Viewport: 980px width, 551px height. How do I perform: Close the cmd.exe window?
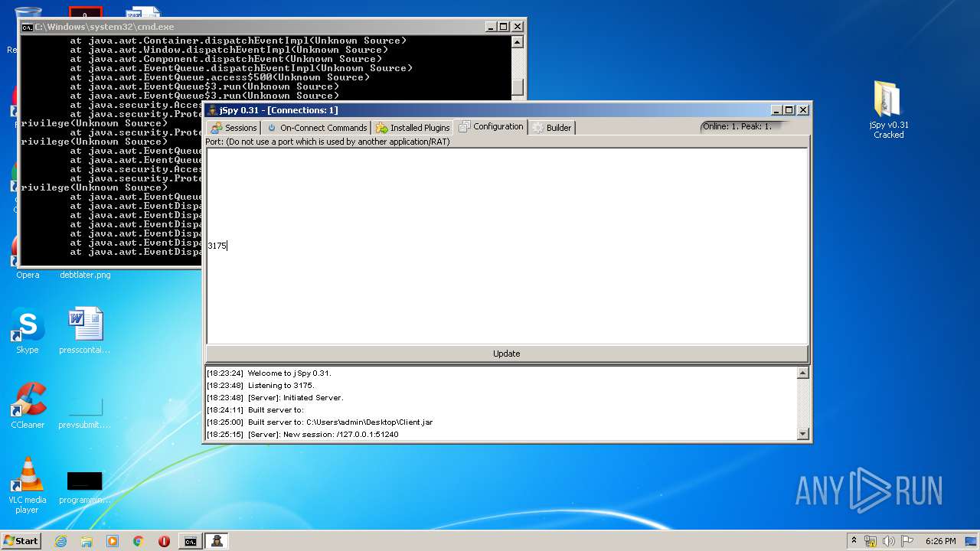(x=518, y=27)
